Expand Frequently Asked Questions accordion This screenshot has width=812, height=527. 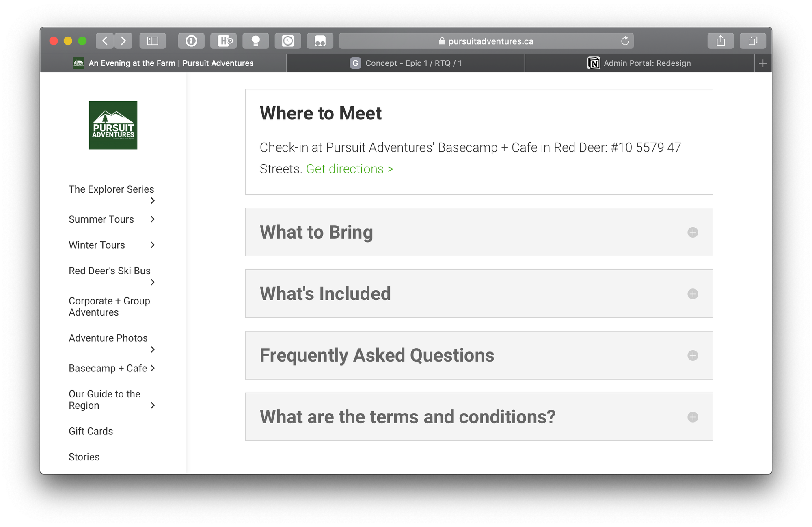coord(693,356)
